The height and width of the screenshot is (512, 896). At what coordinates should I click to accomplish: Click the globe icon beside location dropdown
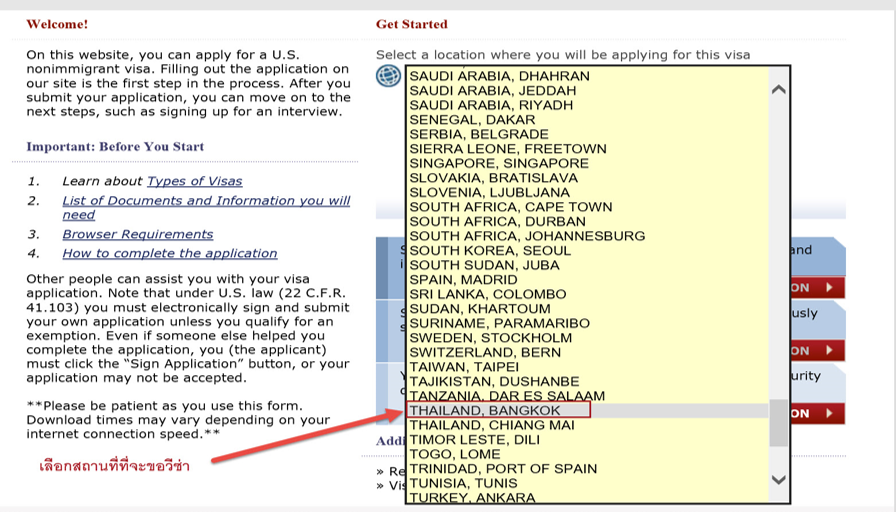pos(388,76)
